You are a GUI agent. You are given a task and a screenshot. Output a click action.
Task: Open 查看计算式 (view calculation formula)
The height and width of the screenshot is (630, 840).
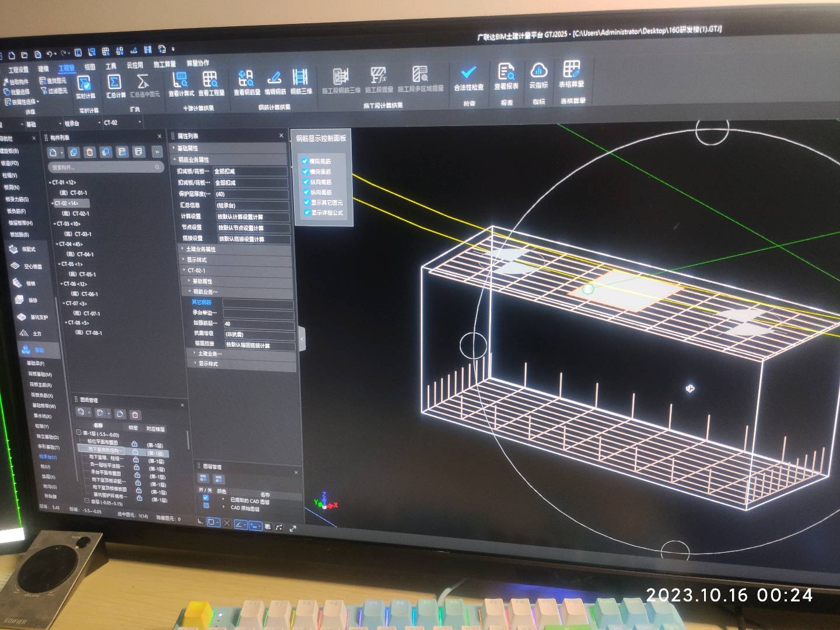pos(181,84)
